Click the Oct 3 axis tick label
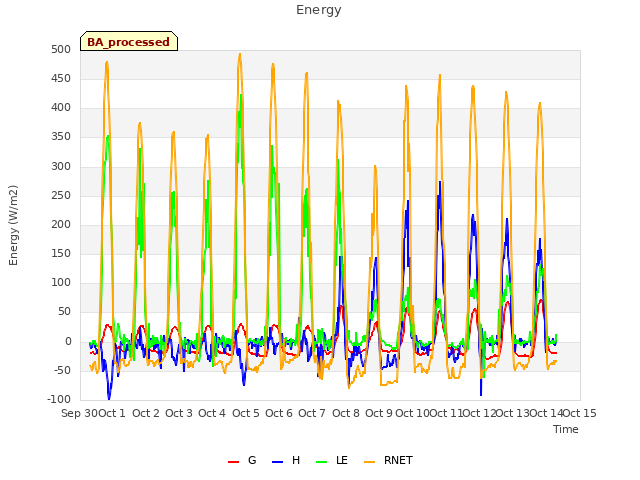Image resolution: width=640 pixels, height=480 pixels. (x=179, y=413)
